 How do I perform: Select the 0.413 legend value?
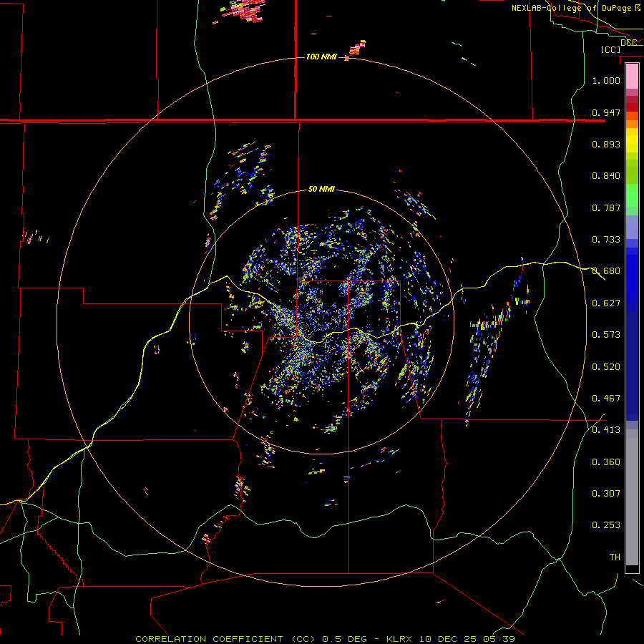pos(606,430)
